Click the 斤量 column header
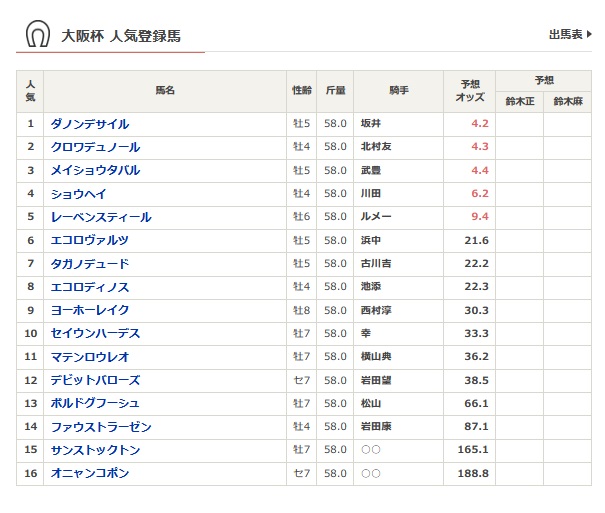The width and height of the screenshot is (605, 513). 335,91
